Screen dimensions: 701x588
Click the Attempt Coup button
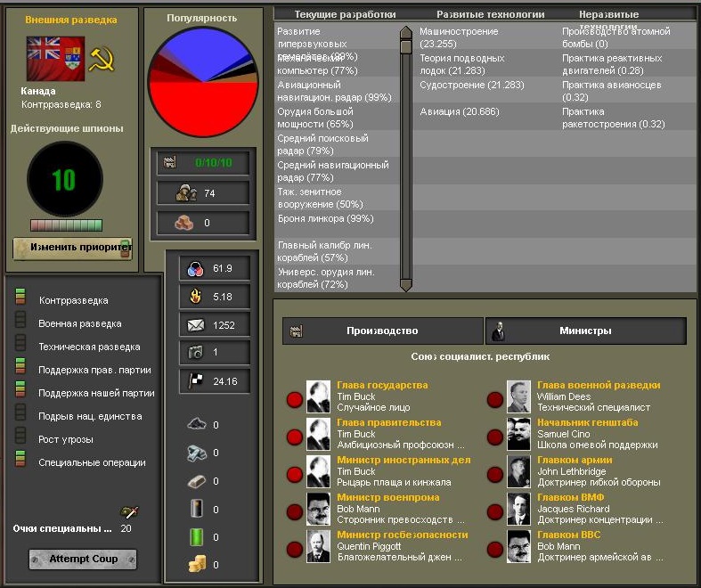[83, 559]
